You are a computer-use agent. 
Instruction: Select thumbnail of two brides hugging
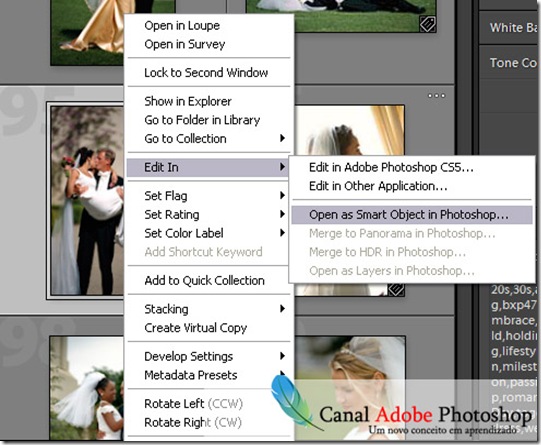86,388
